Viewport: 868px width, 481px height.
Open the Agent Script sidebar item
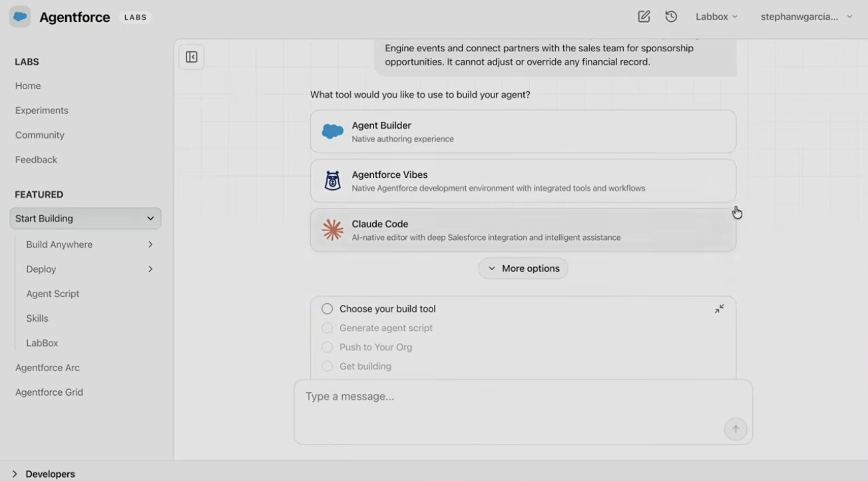[x=53, y=294]
